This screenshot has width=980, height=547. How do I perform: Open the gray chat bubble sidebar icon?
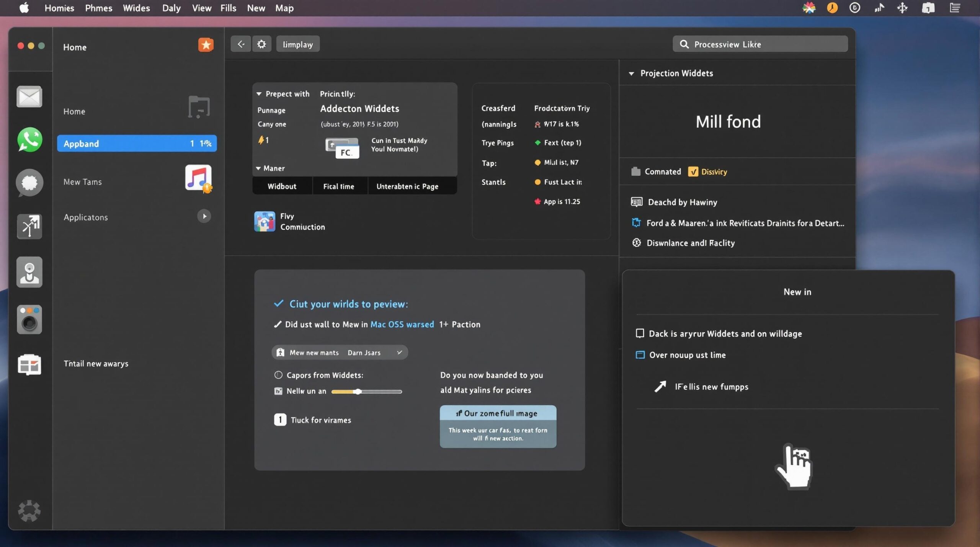tap(29, 182)
